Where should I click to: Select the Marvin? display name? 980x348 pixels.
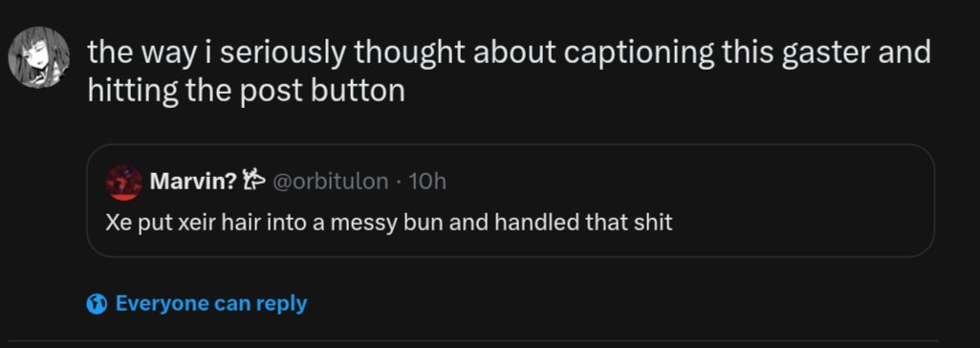(193, 182)
